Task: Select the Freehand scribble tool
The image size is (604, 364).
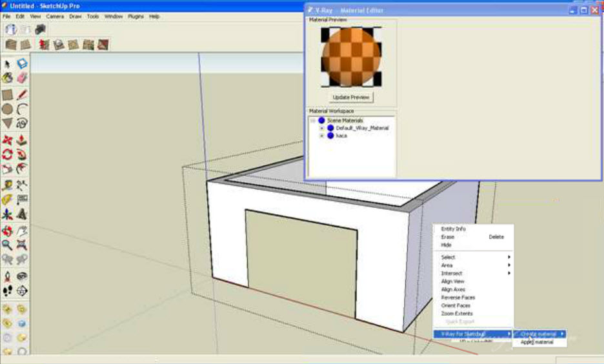Action: [22, 123]
